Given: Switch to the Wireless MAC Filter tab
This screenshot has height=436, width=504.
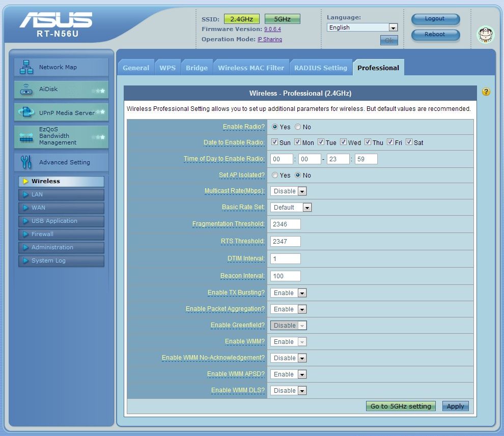Looking at the screenshot, I should point(251,68).
